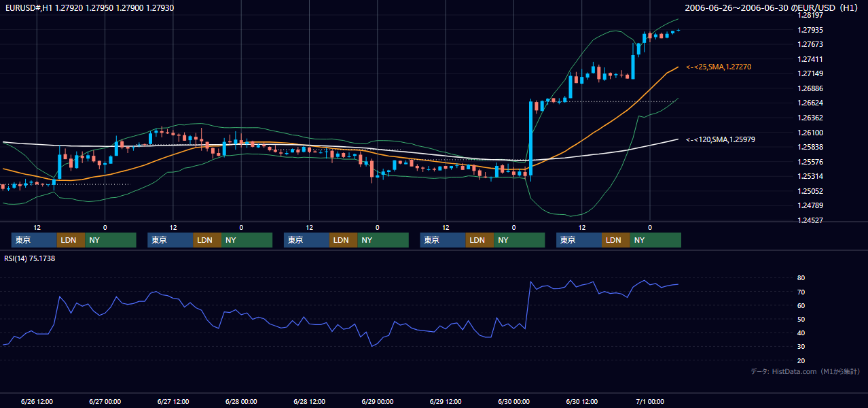The width and height of the screenshot is (868, 408).
Task: Click price axis value 1.27149
Action: click(811, 73)
